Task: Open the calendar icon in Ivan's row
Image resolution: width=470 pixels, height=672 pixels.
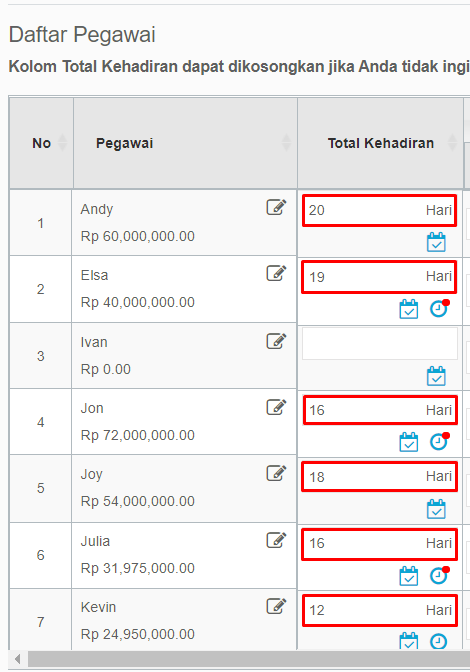Action: [x=436, y=376]
